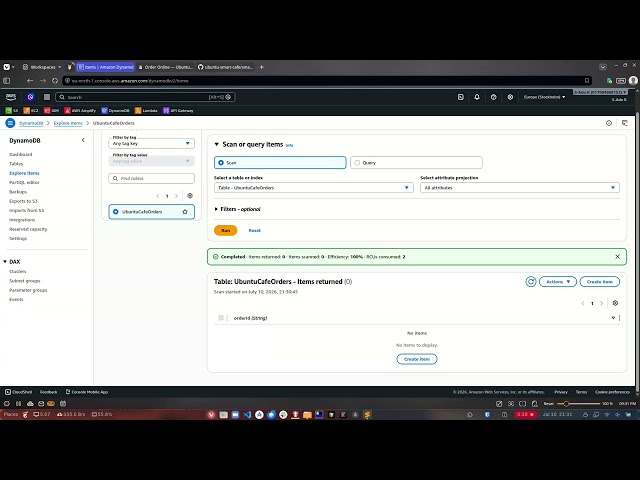Viewport: 640px width, 480px height.
Task: Click the Reset link
Action: [x=255, y=231]
